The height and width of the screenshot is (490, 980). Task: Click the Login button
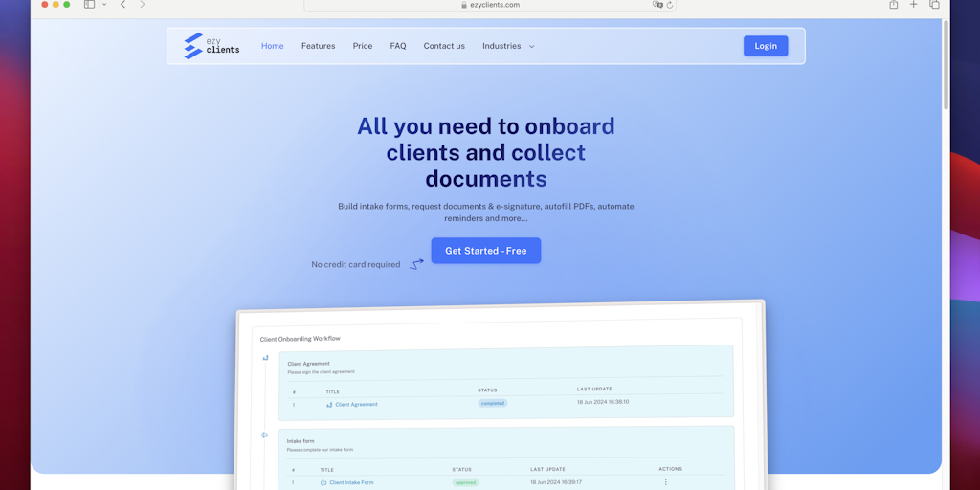tap(766, 46)
